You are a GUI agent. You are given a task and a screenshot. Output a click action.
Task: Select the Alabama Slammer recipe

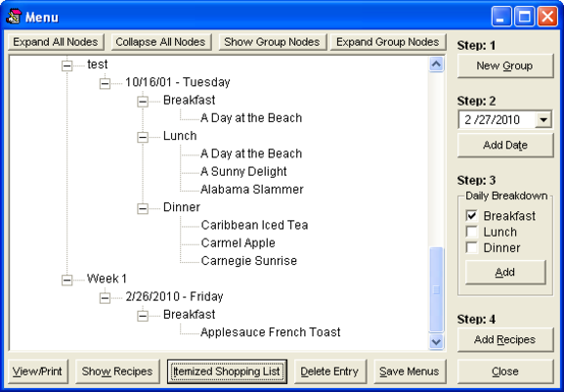point(252,190)
